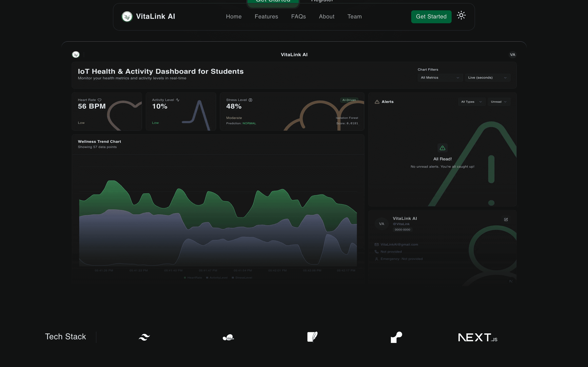Click the green alert icon above All Read!

[442, 148]
